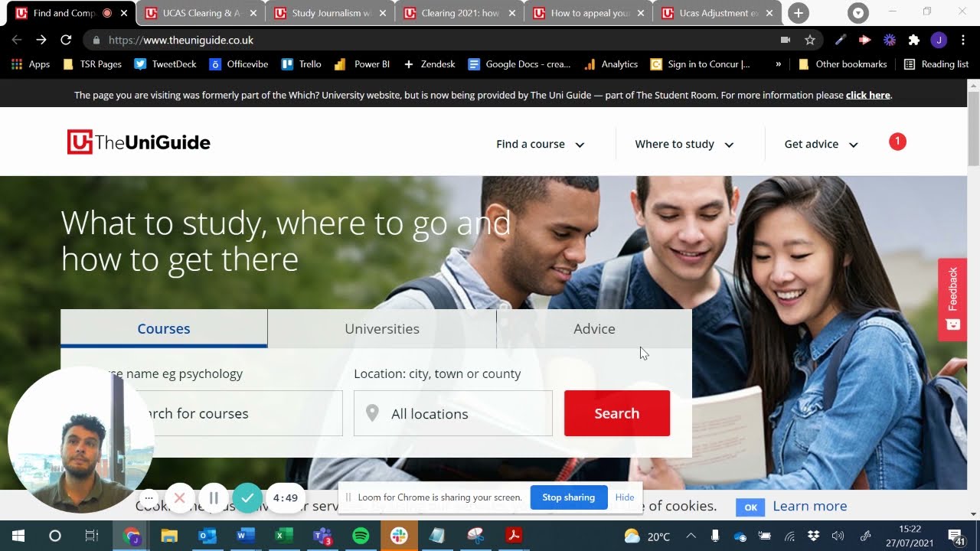The image size is (980, 551).
Task: Open a new browser tab
Action: pos(799,13)
